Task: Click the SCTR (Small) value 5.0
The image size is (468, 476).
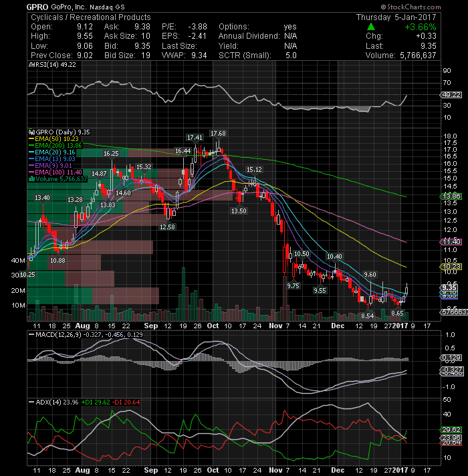Action: pos(291,55)
